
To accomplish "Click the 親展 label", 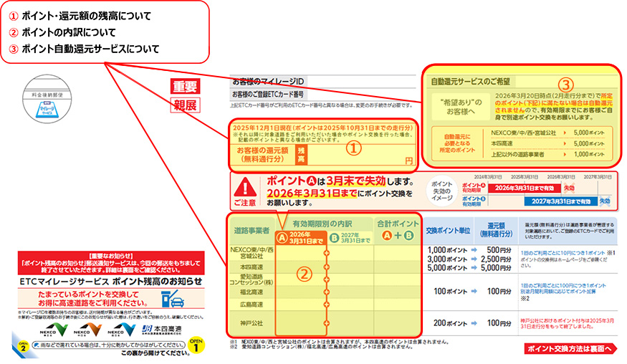I will [x=185, y=105].
